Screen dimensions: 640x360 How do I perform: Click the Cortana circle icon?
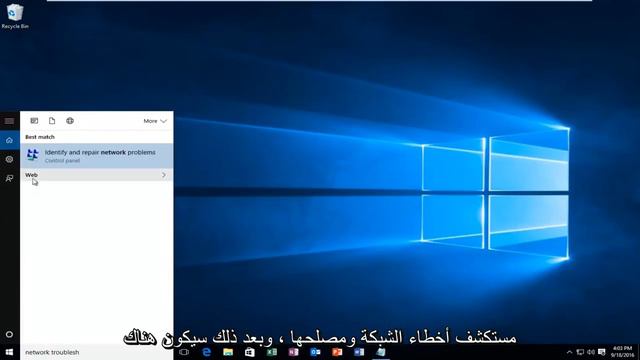(x=9, y=334)
